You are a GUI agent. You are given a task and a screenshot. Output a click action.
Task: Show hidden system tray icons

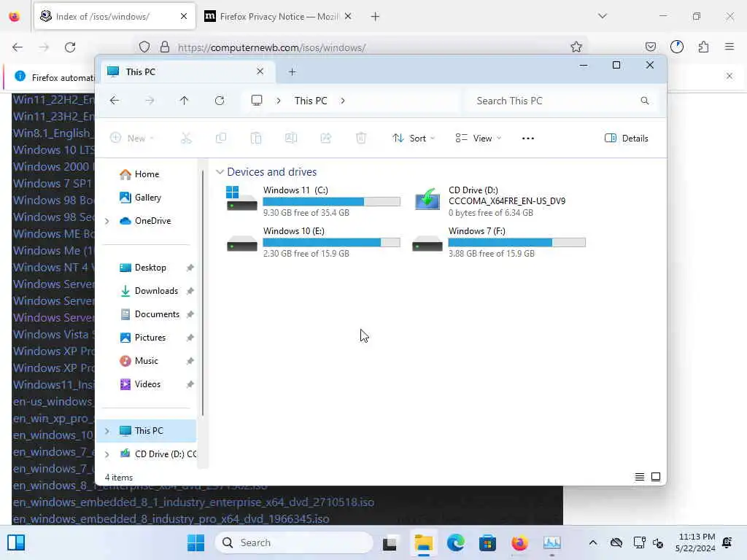592,542
